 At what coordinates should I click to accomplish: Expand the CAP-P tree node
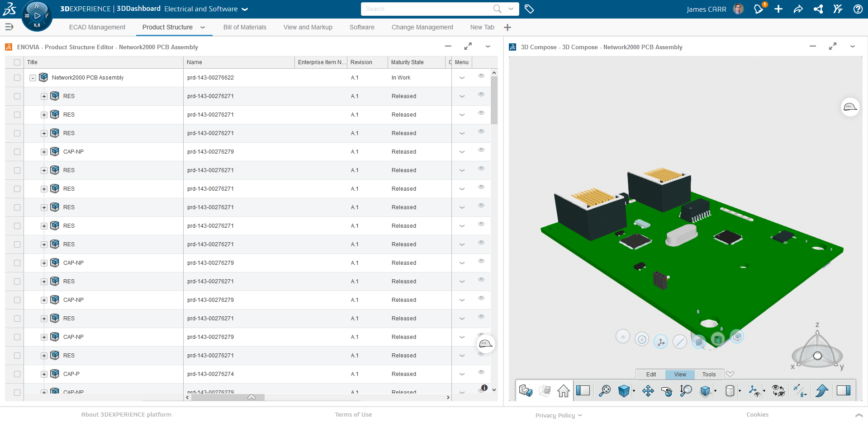pos(44,374)
